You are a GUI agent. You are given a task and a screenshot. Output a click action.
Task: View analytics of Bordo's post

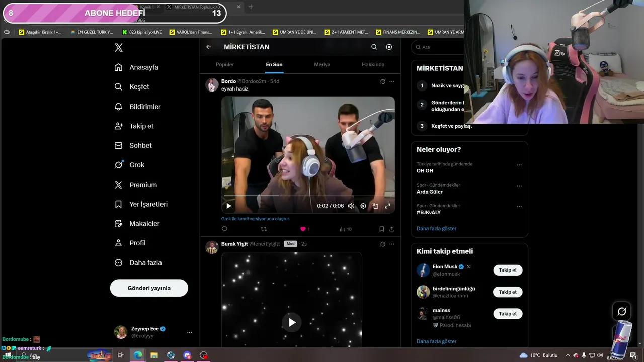[345, 229]
